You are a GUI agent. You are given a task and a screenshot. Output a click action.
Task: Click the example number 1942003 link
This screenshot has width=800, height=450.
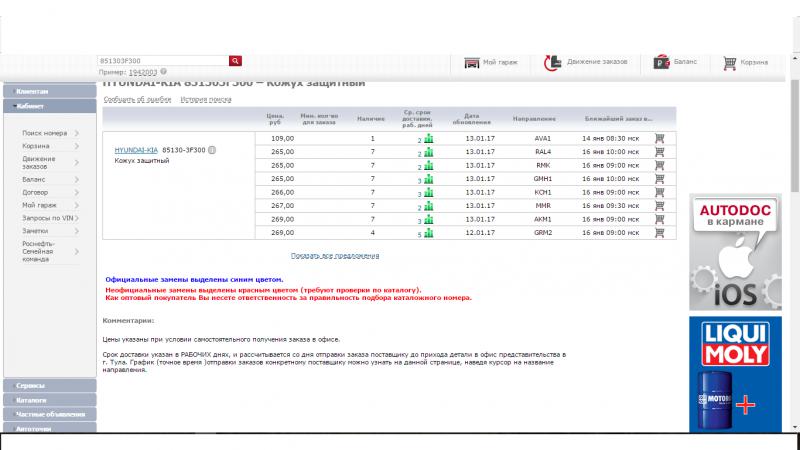coord(143,72)
